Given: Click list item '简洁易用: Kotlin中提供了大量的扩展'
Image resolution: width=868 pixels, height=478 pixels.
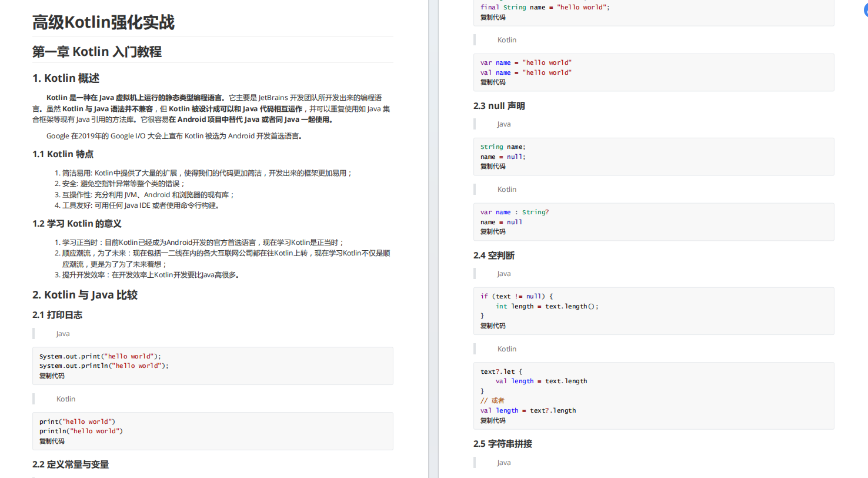Looking at the screenshot, I should click(207, 173).
